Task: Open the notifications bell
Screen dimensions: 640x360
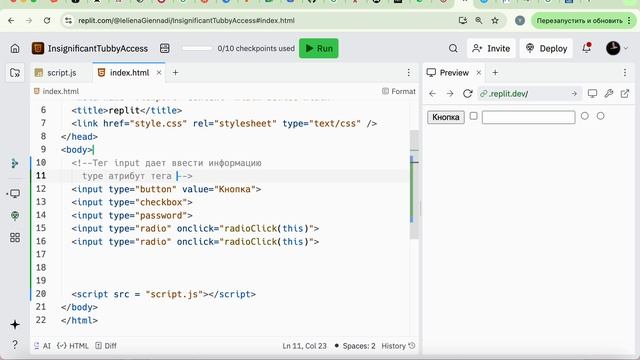Action: pyautogui.click(x=587, y=48)
